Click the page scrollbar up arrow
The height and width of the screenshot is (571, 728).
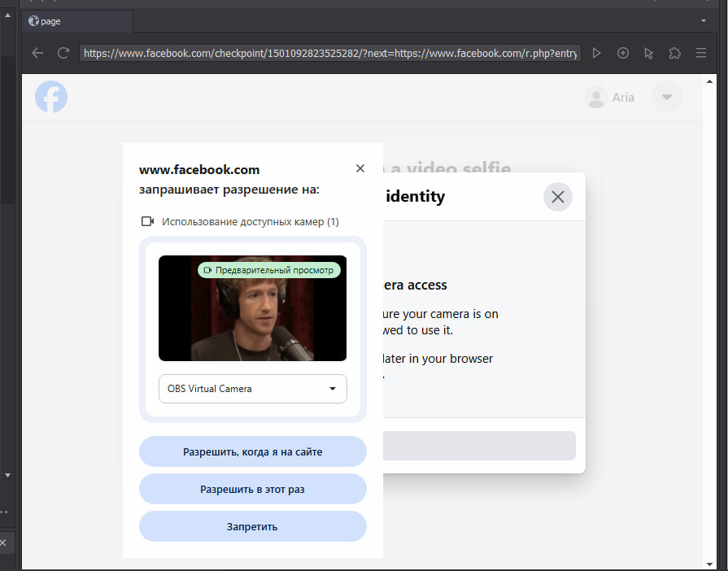pos(709,81)
